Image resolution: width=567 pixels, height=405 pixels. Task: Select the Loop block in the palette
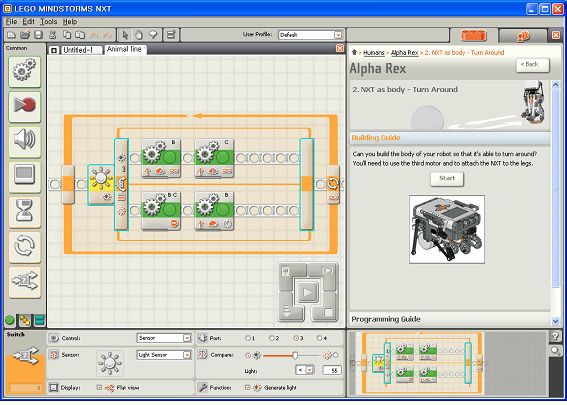[x=25, y=246]
